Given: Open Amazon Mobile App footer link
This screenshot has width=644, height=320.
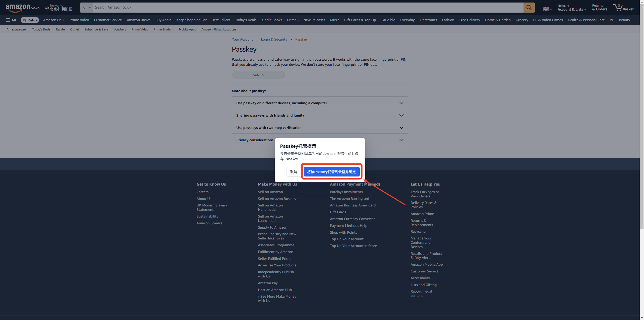Looking at the screenshot, I should coord(427,265).
